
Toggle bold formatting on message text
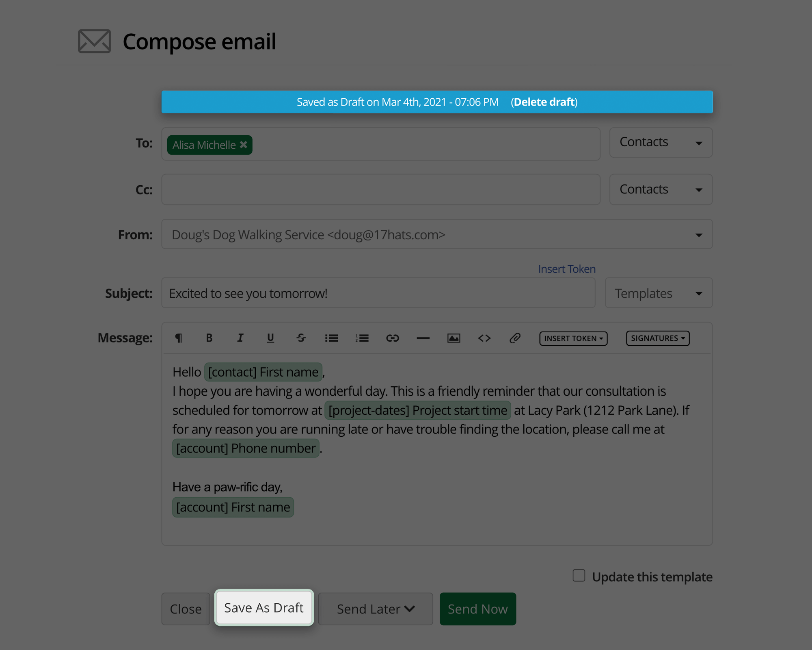point(209,338)
